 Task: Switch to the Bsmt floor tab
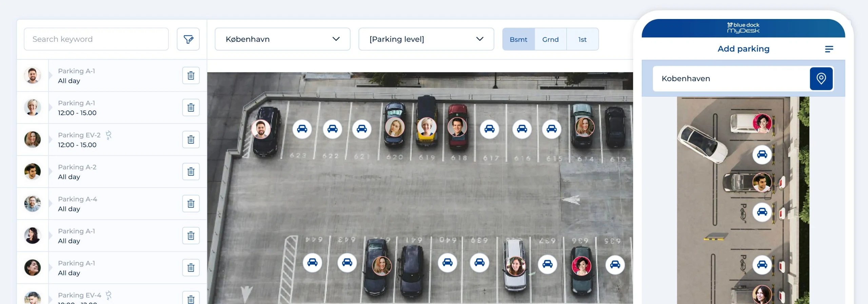click(518, 39)
